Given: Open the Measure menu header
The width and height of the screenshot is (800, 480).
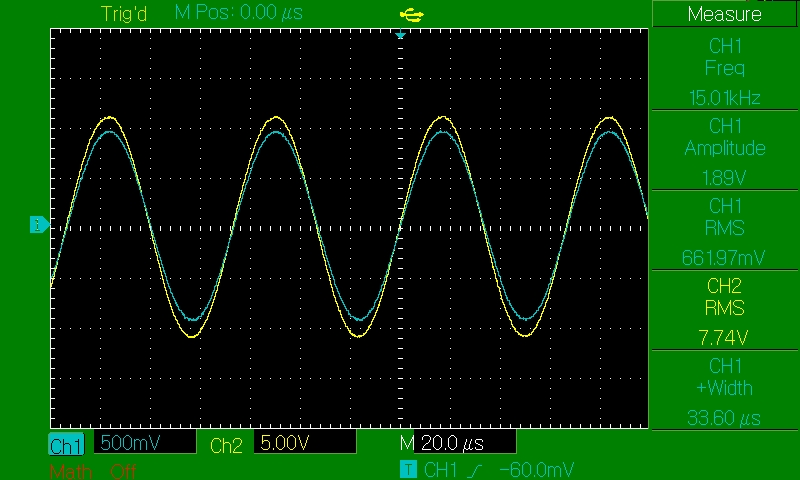Looking at the screenshot, I should 725,14.
